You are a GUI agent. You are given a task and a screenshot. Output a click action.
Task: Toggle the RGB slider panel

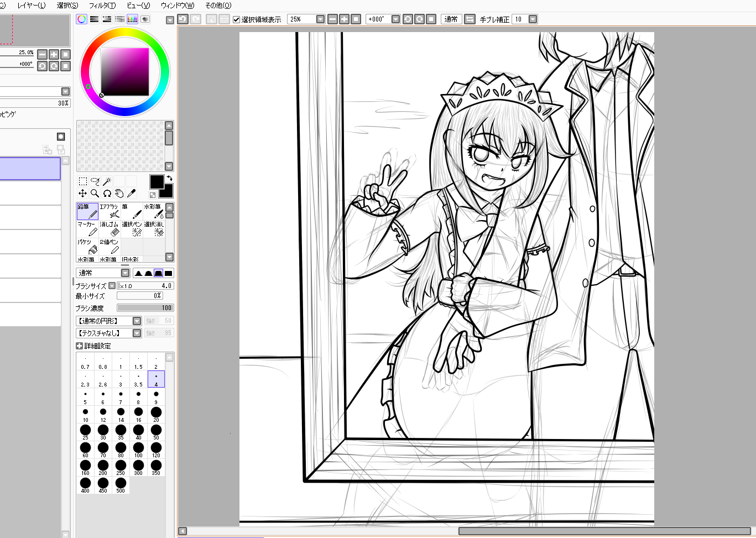coord(95,19)
